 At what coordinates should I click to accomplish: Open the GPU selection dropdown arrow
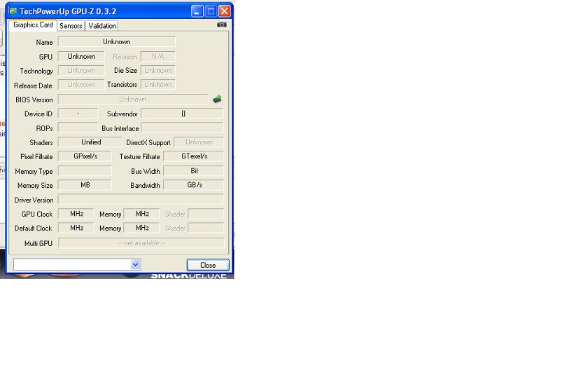(x=135, y=264)
